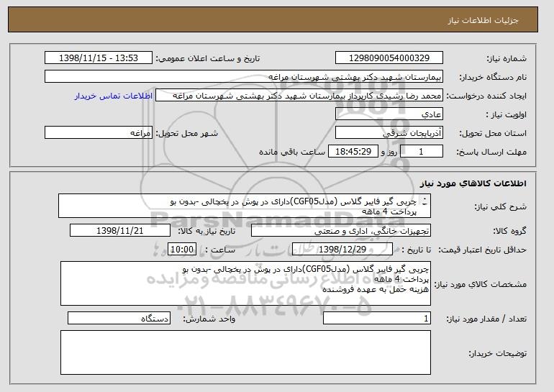Screen dimensions: 554x392
Task: Click the مشخصات کالای مورد نیاز text area
Action: pyautogui.click(x=245, y=283)
